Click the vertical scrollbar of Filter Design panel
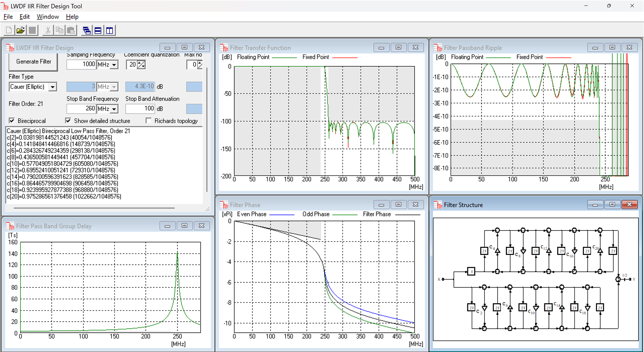The height and width of the screenshot is (352, 644). pos(207,129)
